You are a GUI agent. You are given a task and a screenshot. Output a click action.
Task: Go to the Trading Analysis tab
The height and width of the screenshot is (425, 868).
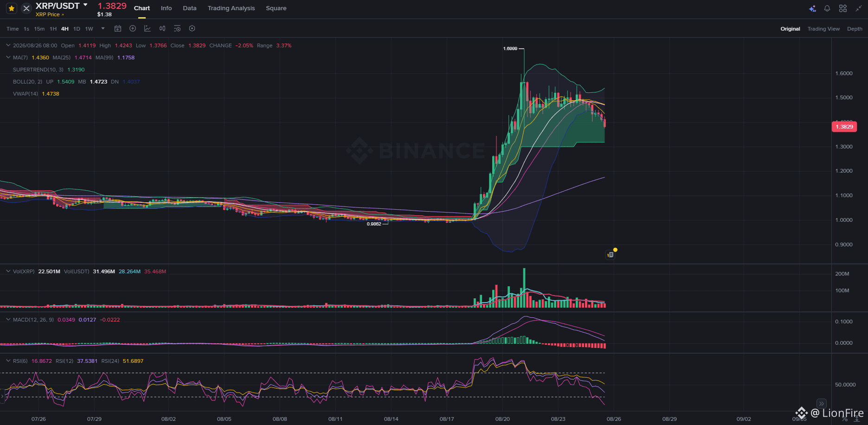click(x=231, y=8)
